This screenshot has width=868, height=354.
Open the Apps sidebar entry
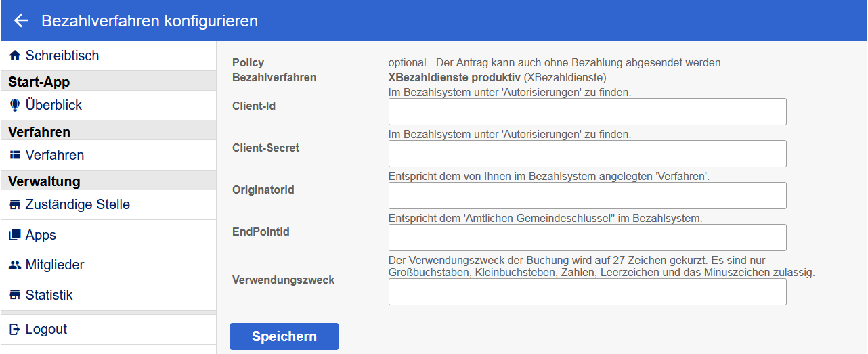[x=41, y=236]
